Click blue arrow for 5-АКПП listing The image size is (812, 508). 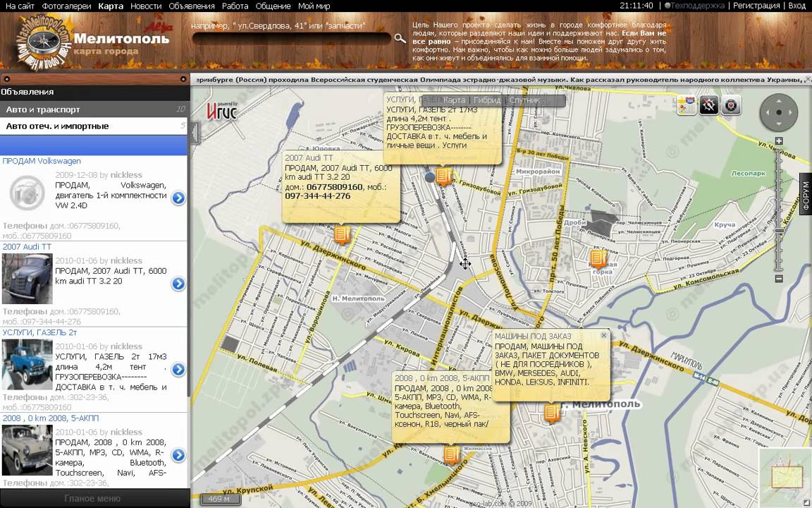point(178,454)
